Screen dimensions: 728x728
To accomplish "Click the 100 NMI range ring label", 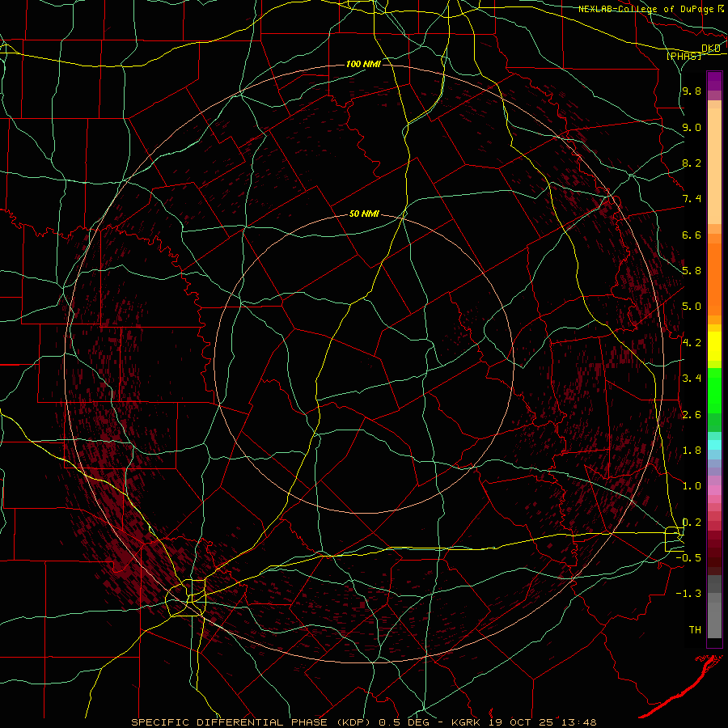I will [x=363, y=64].
